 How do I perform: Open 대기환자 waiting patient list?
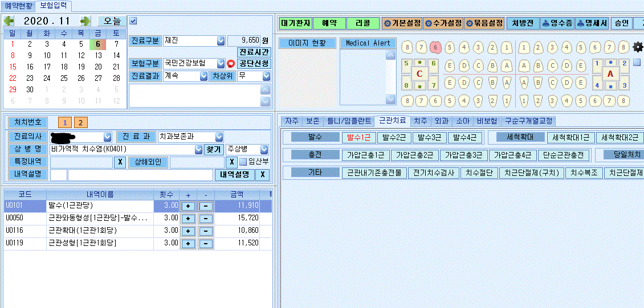pyautogui.click(x=295, y=23)
